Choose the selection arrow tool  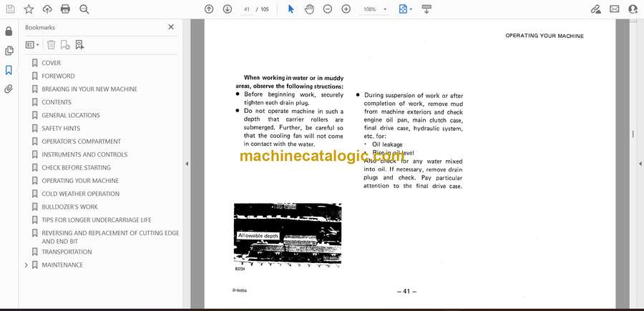[291, 9]
